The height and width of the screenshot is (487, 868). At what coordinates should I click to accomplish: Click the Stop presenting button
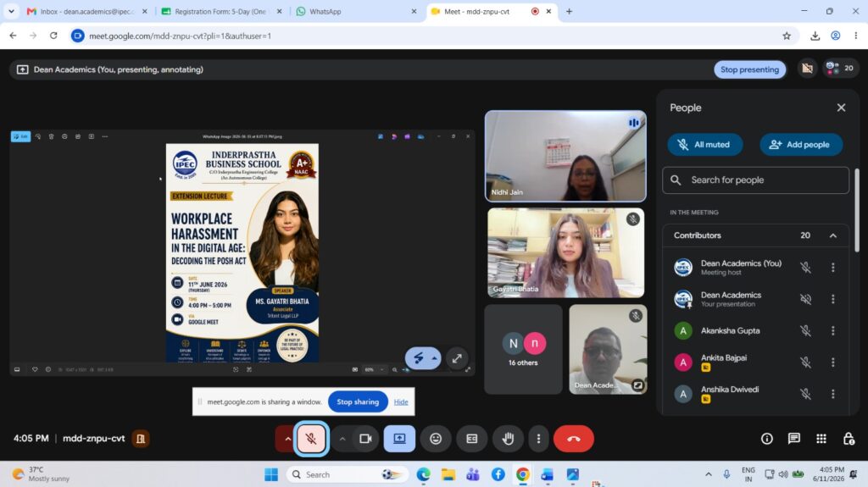pos(749,69)
